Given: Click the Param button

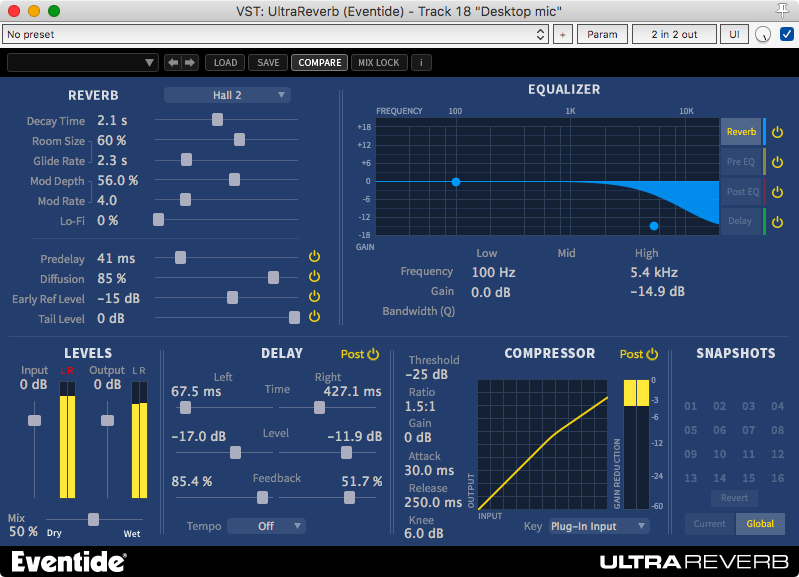Looking at the screenshot, I should pos(602,34).
